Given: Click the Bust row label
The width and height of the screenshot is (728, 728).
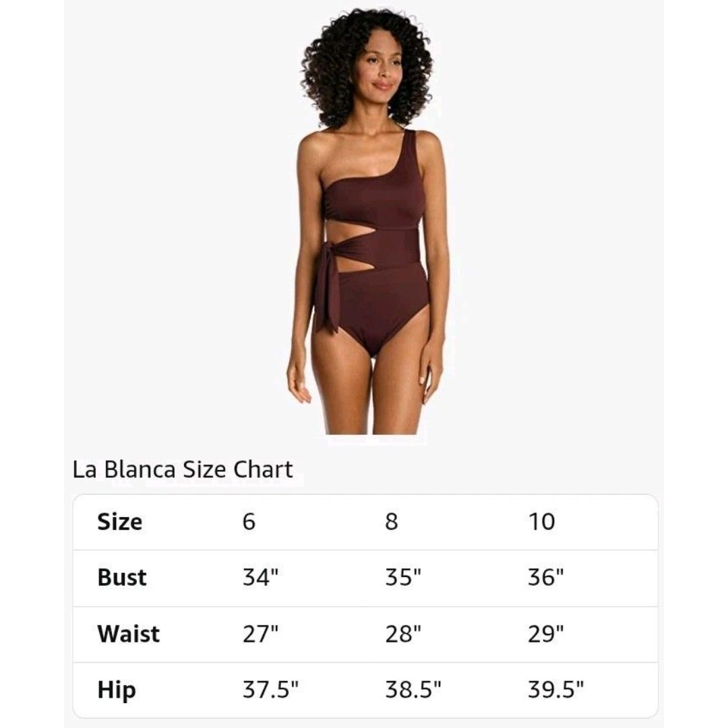Looking at the screenshot, I should pos(122,578).
